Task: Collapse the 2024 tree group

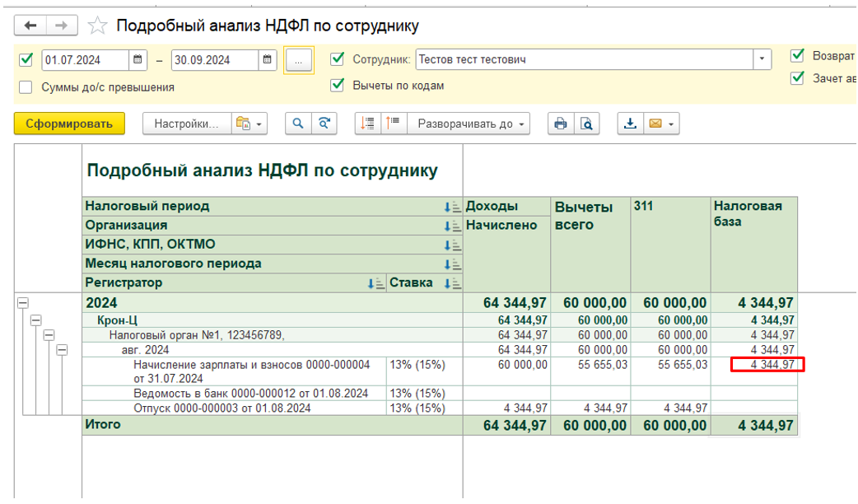Action: tap(22, 303)
